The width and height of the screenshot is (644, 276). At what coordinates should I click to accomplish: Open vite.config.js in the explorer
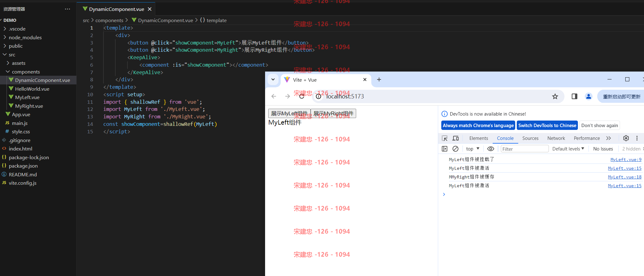tap(22, 183)
